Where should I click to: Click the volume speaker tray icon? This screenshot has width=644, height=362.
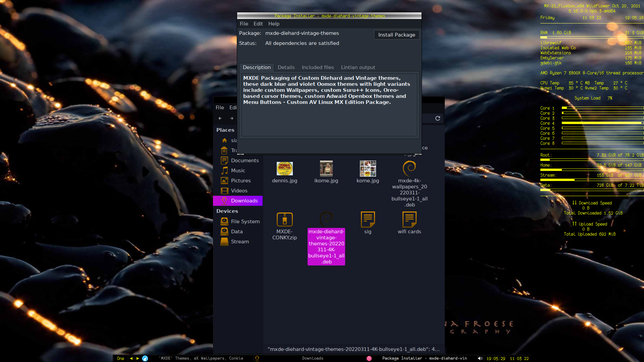point(480,358)
